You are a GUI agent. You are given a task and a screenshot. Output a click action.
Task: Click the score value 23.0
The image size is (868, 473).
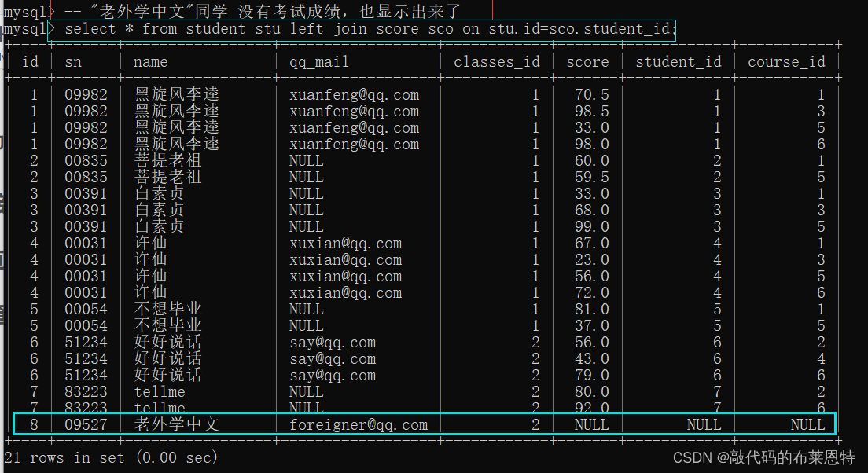[x=592, y=260]
